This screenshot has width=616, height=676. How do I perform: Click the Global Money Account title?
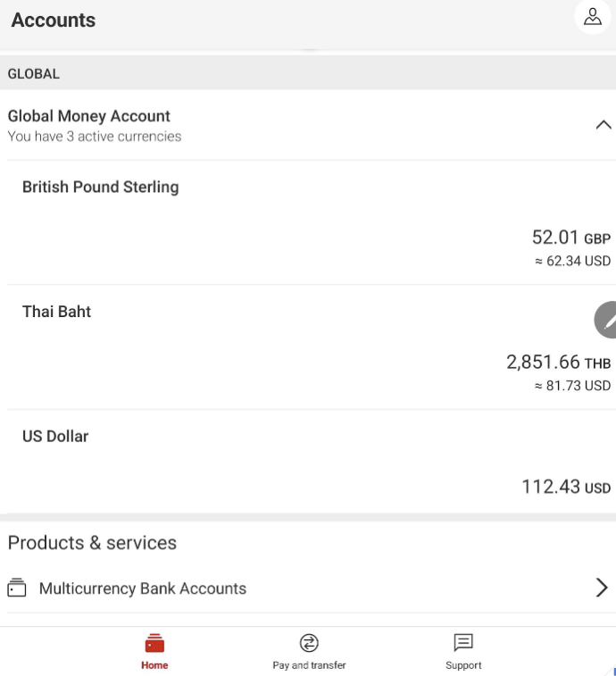tap(89, 116)
